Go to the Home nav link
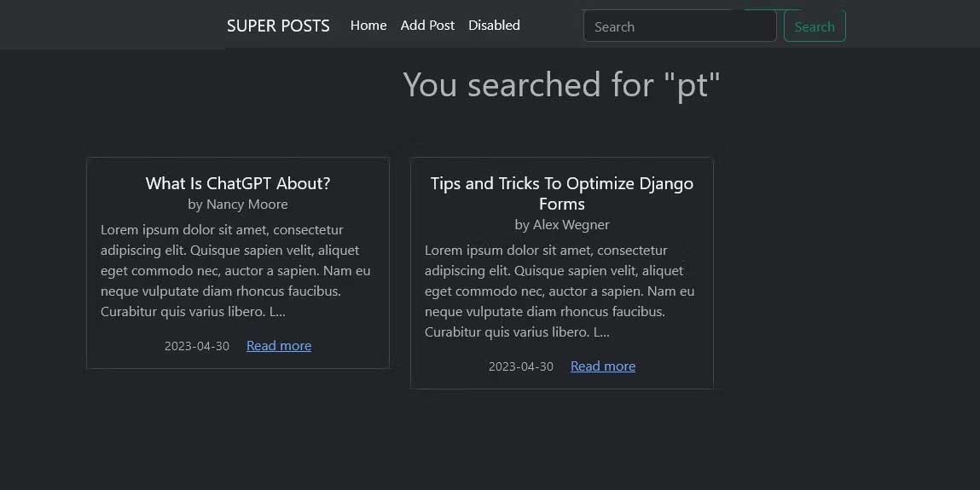Viewport: 980px width, 490px height. [x=368, y=26]
